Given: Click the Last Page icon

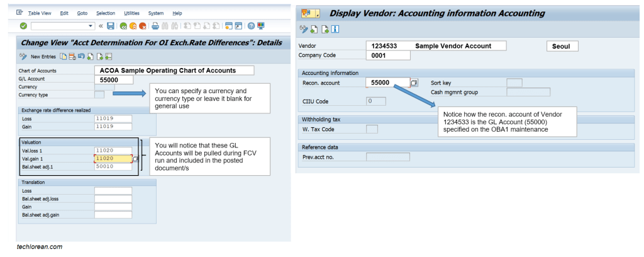Looking at the screenshot, I should pos(216,26).
